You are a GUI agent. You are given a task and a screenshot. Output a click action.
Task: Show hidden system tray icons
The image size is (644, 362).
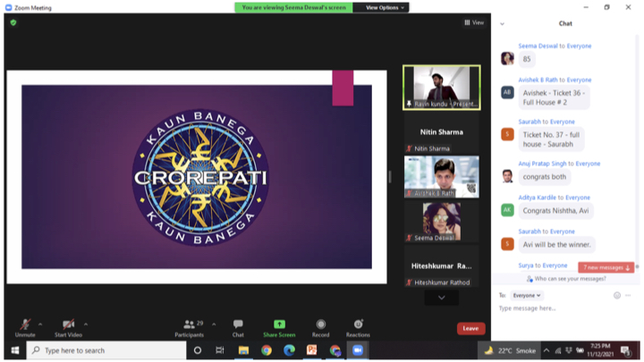(547, 350)
